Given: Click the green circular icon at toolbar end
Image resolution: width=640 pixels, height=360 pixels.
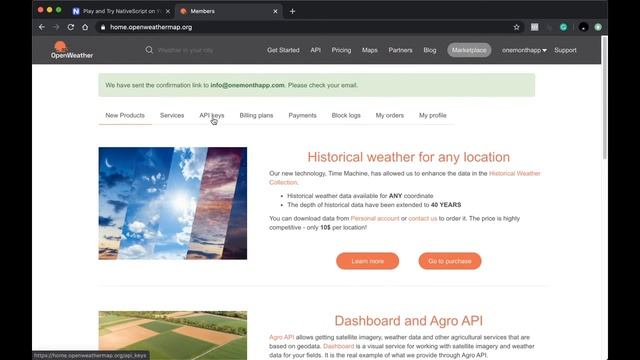Looking at the screenshot, I should click(x=598, y=27).
